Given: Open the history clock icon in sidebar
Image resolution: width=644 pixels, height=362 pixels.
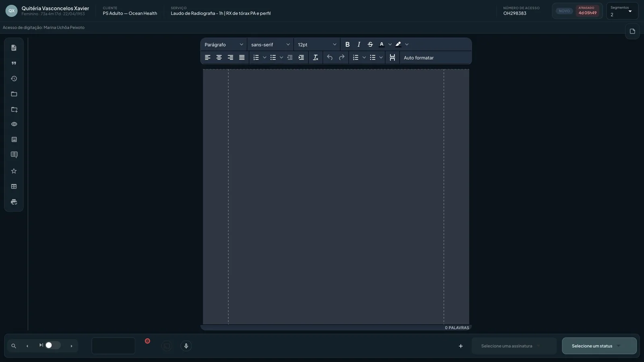Looking at the screenshot, I should [x=14, y=79].
